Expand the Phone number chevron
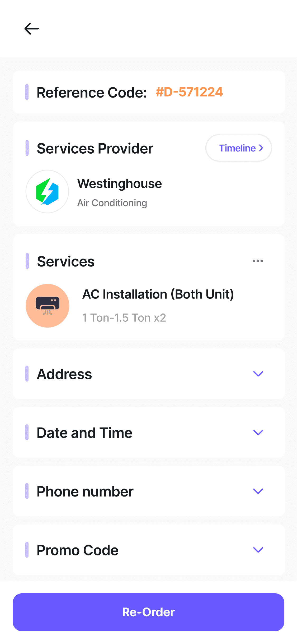This screenshot has width=297, height=644. (258, 491)
